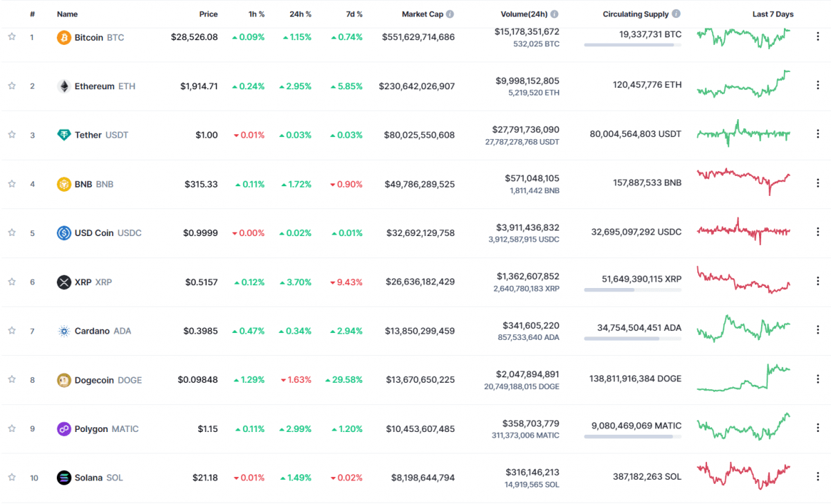The height and width of the screenshot is (504, 831).
Task: Sort by the Price column header
Action: tap(208, 14)
